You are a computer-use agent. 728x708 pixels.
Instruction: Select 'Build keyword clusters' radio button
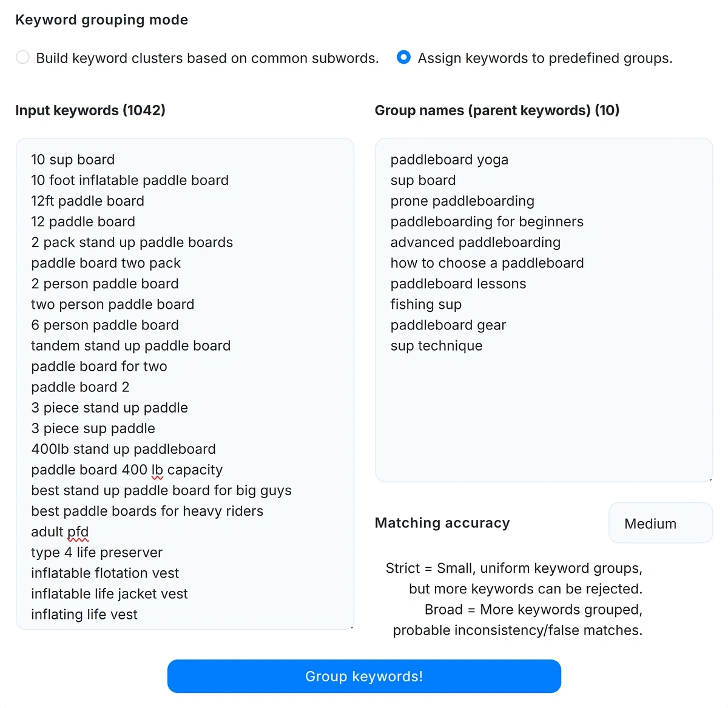point(22,58)
